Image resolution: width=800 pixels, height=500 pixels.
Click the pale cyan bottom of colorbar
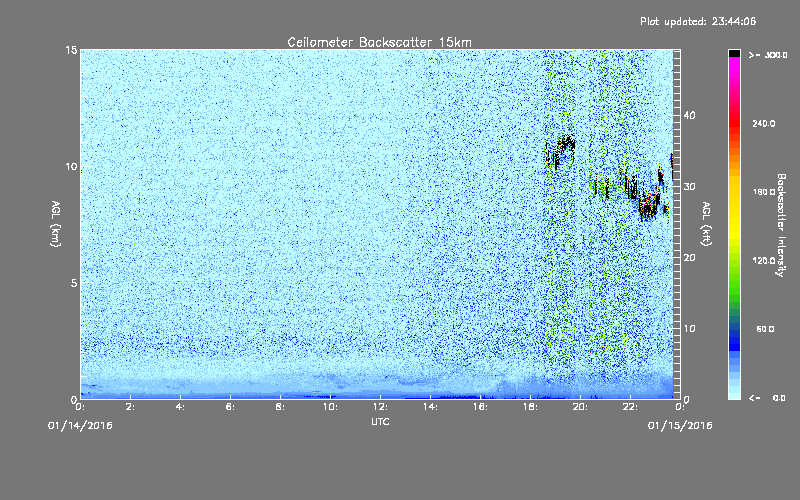(734, 394)
